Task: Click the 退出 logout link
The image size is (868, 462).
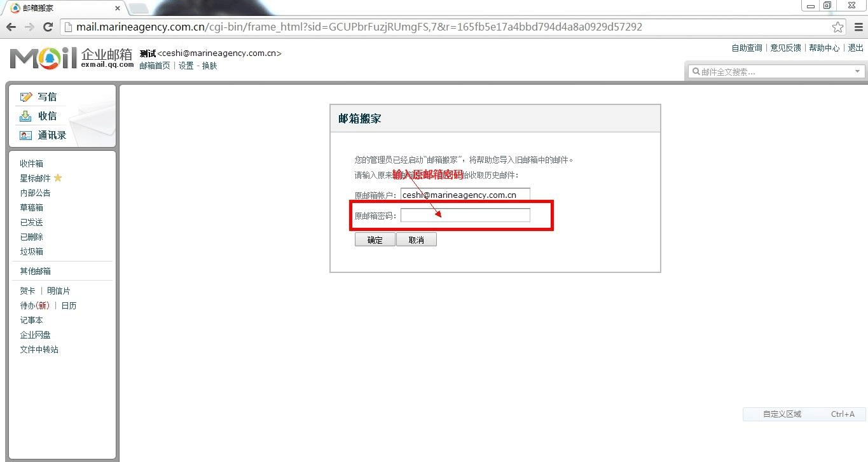Action: [x=855, y=48]
